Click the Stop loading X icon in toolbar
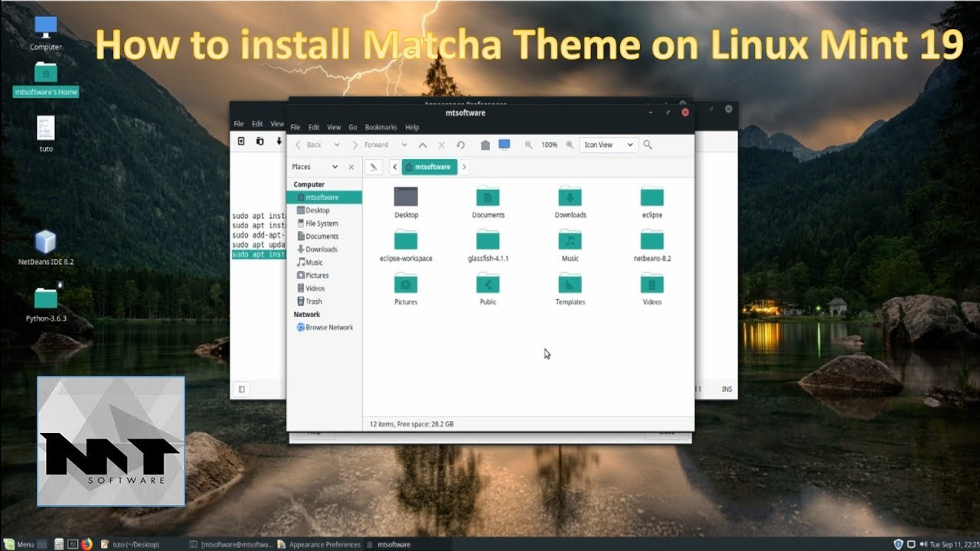Viewport: 980px width, 551px height. point(441,145)
